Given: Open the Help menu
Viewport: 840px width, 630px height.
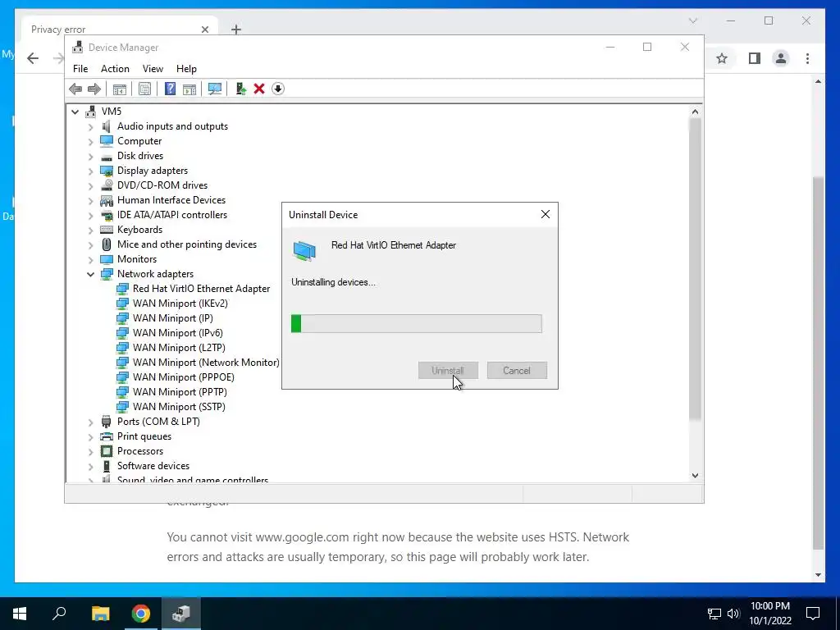Looking at the screenshot, I should tap(186, 69).
